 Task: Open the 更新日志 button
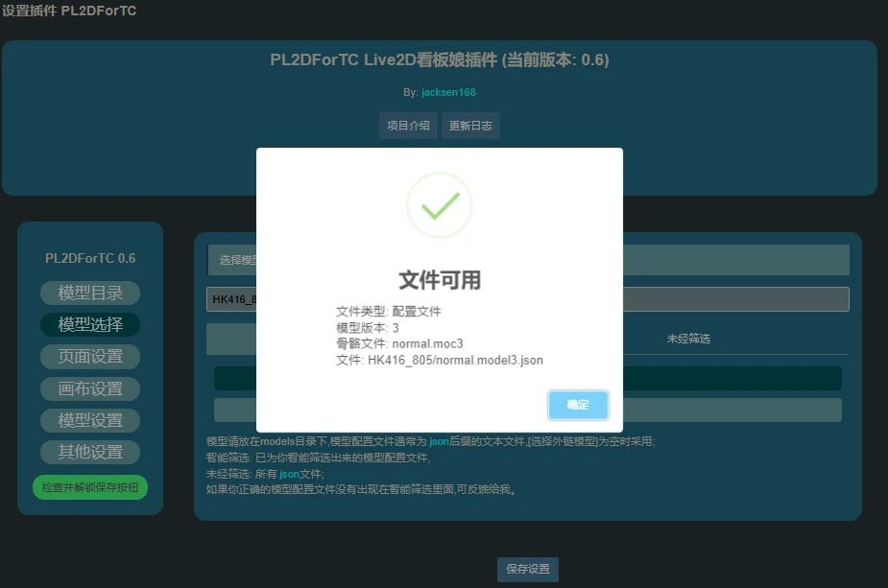(470, 126)
